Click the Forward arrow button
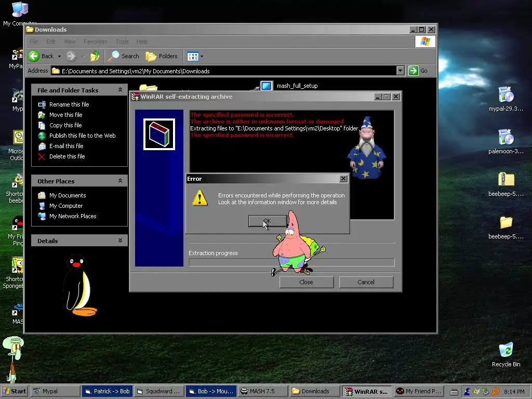Viewport: 532px width, 399px height. coord(71,56)
